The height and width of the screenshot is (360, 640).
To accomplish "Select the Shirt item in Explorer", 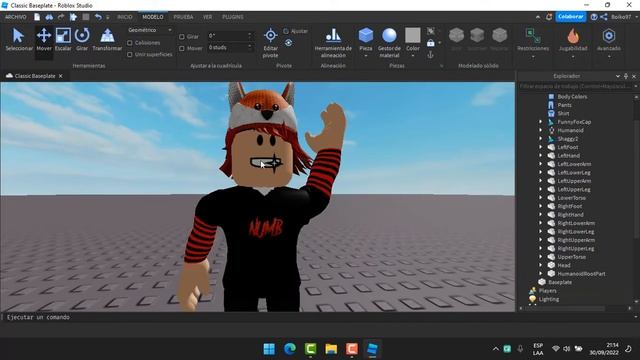I will click(x=563, y=113).
